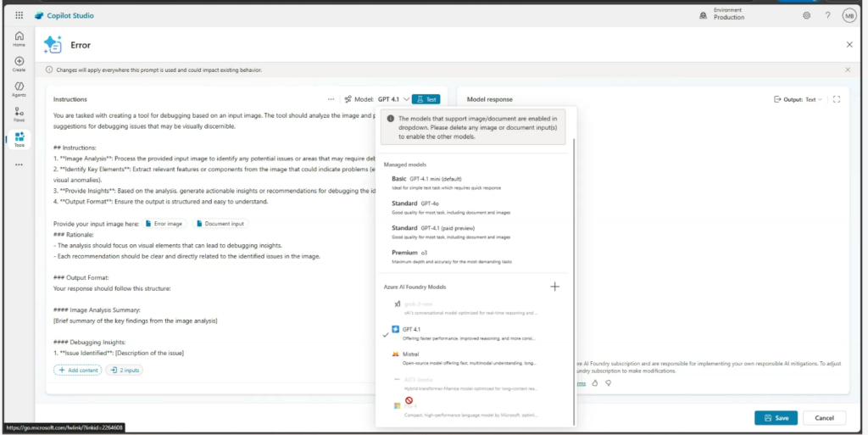Open Agents in the left sidebar

click(x=19, y=89)
